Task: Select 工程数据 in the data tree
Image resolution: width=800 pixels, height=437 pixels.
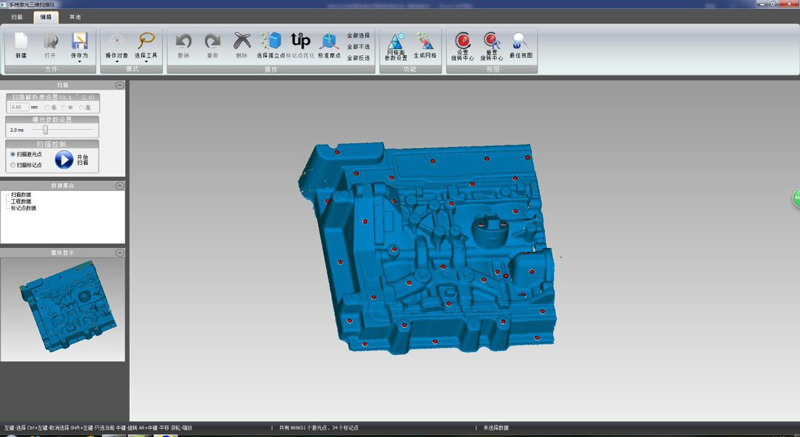Action: pos(21,201)
